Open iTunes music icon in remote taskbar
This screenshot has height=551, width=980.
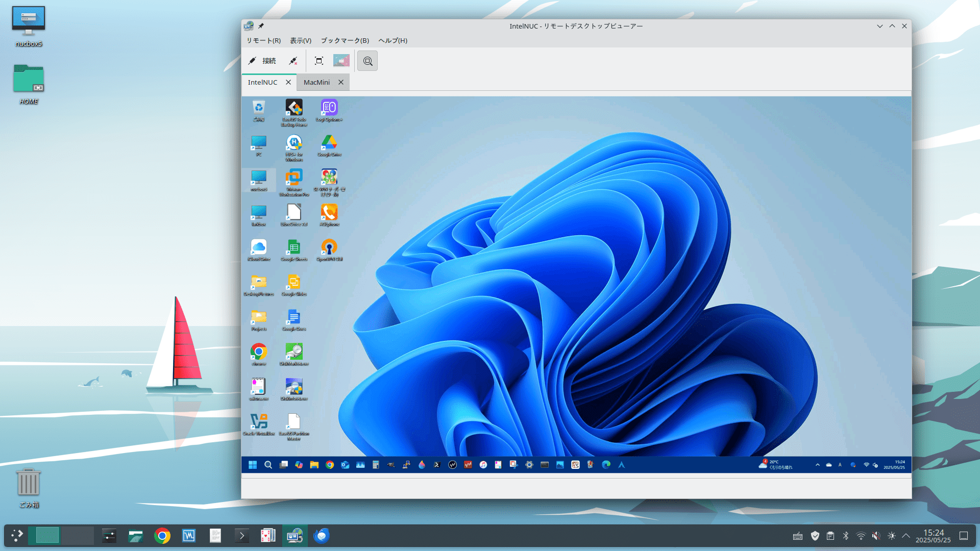pos(483,465)
